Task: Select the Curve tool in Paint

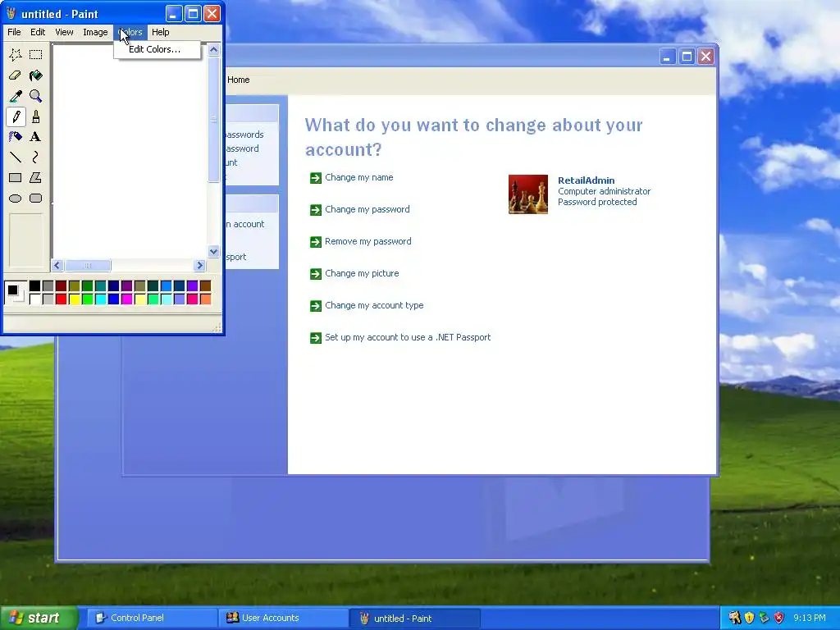Action: pyautogui.click(x=36, y=157)
